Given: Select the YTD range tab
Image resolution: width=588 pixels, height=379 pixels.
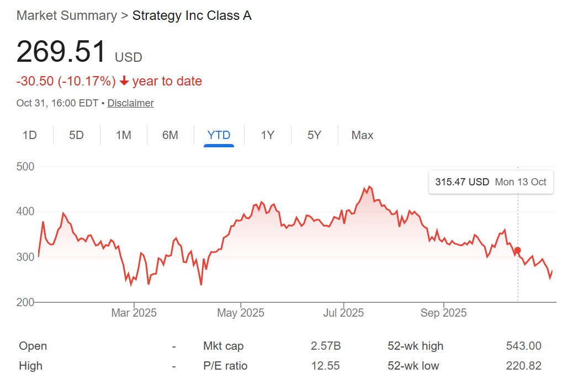Looking at the screenshot, I should point(219,135).
